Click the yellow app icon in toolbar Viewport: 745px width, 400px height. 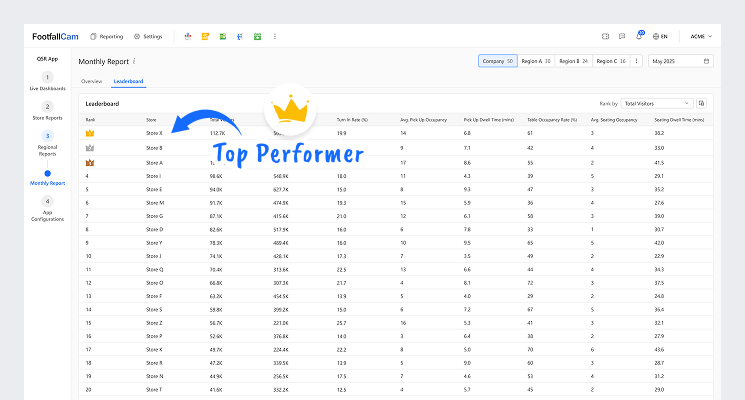205,37
